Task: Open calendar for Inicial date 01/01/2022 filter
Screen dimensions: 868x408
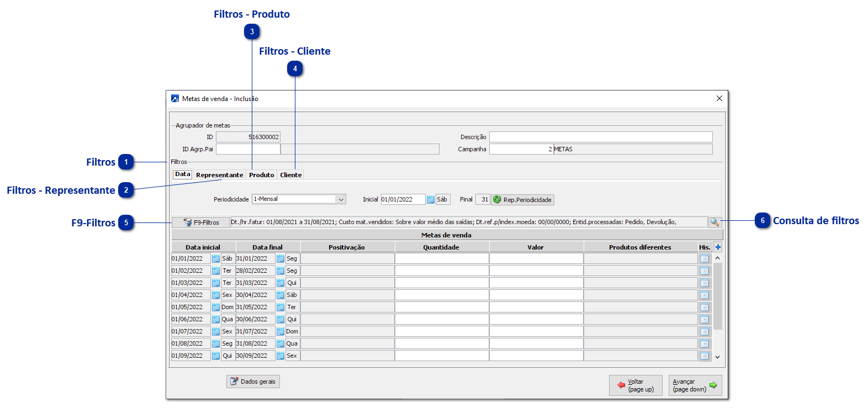Action: coord(431,200)
